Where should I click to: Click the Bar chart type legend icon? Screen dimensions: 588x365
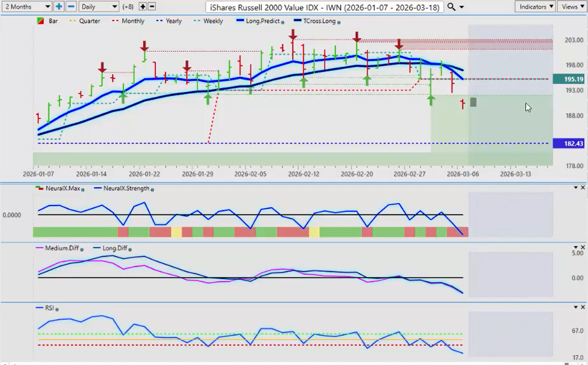[41, 21]
